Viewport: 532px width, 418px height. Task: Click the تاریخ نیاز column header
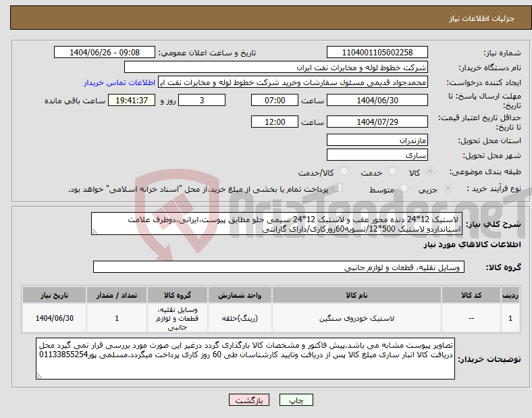coord(54,295)
